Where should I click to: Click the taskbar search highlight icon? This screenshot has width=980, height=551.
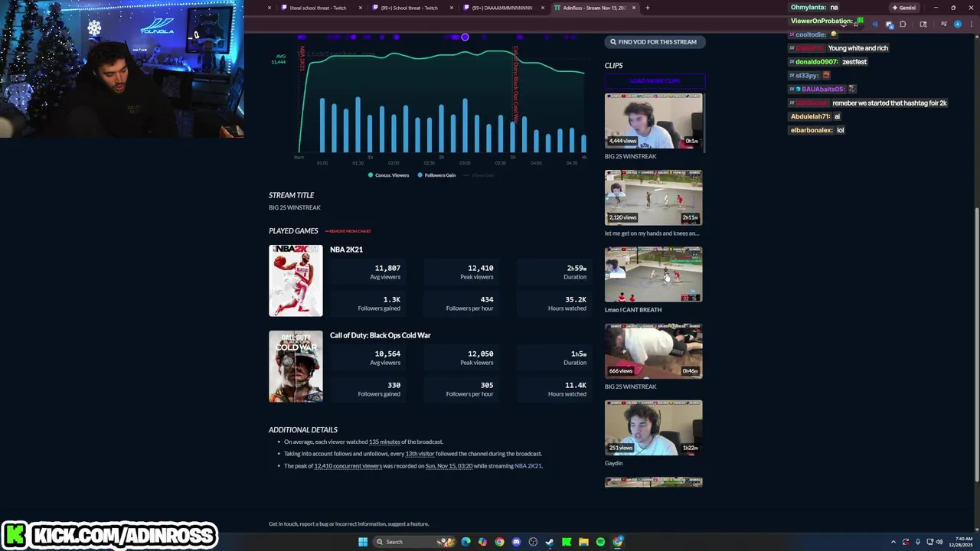[x=446, y=542]
